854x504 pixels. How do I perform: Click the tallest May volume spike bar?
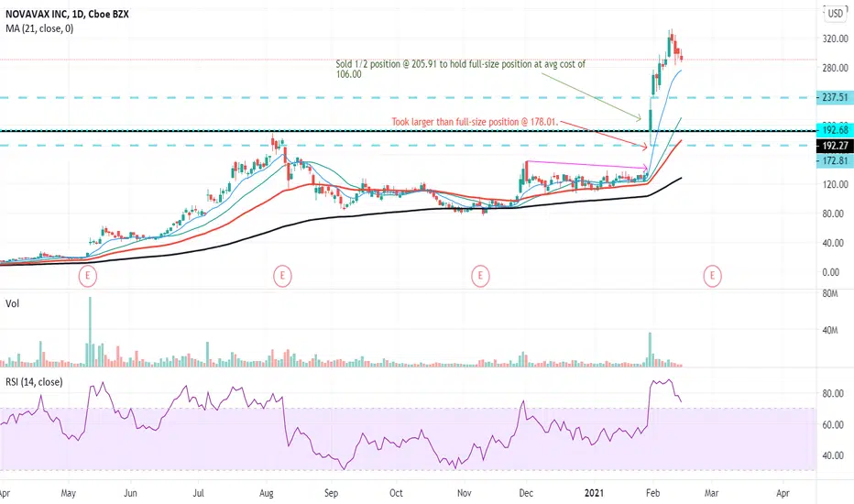click(90, 332)
